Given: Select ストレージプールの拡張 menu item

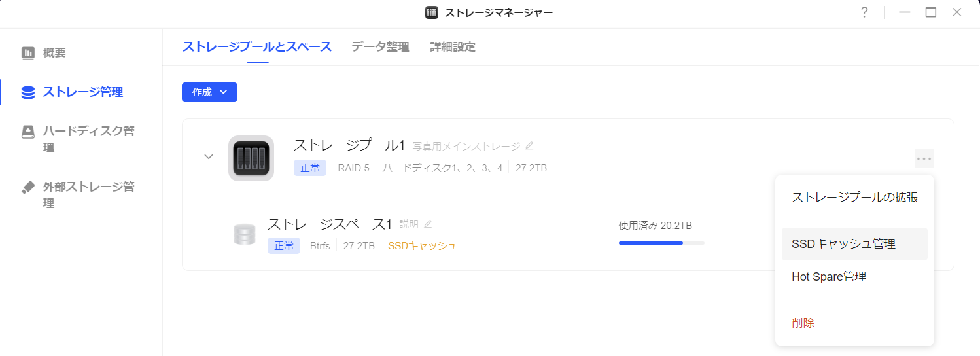Looking at the screenshot, I should (854, 198).
